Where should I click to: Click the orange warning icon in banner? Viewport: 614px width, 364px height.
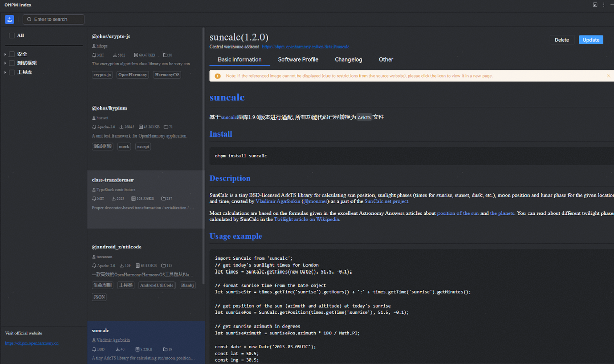click(217, 76)
